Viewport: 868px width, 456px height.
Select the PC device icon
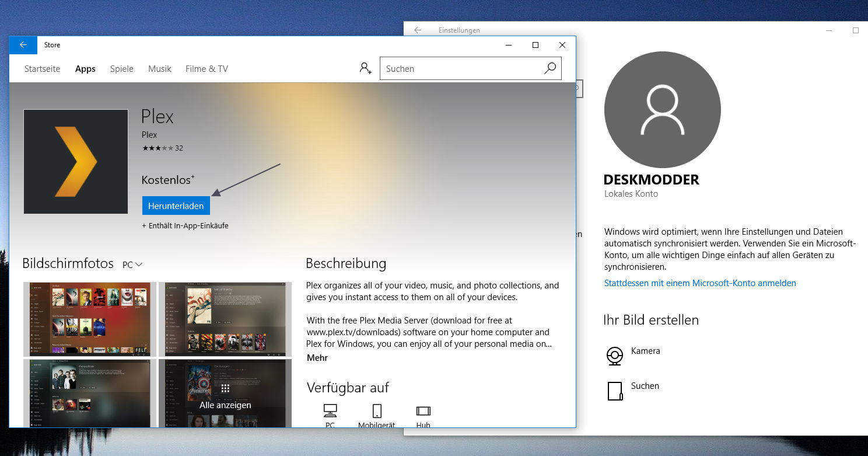[330, 410]
